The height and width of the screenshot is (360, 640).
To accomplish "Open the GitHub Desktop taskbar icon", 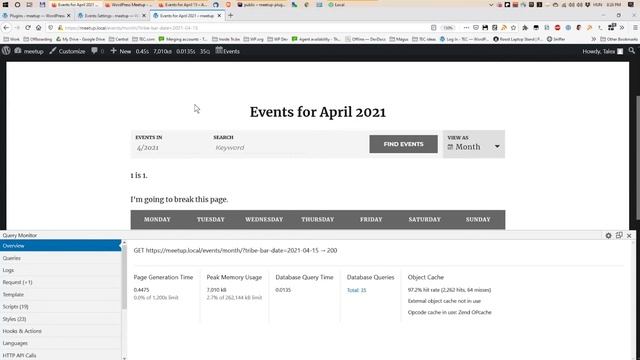I will (216, 4).
